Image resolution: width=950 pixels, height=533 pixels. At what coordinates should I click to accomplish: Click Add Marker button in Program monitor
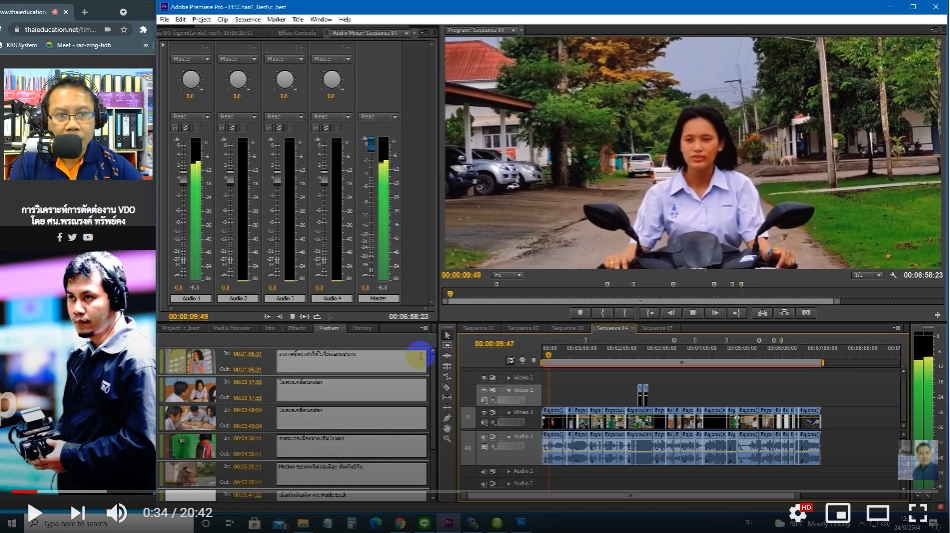point(580,313)
